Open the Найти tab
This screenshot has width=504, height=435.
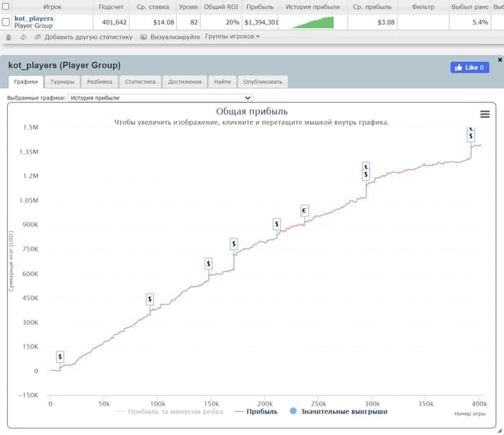(x=222, y=81)
